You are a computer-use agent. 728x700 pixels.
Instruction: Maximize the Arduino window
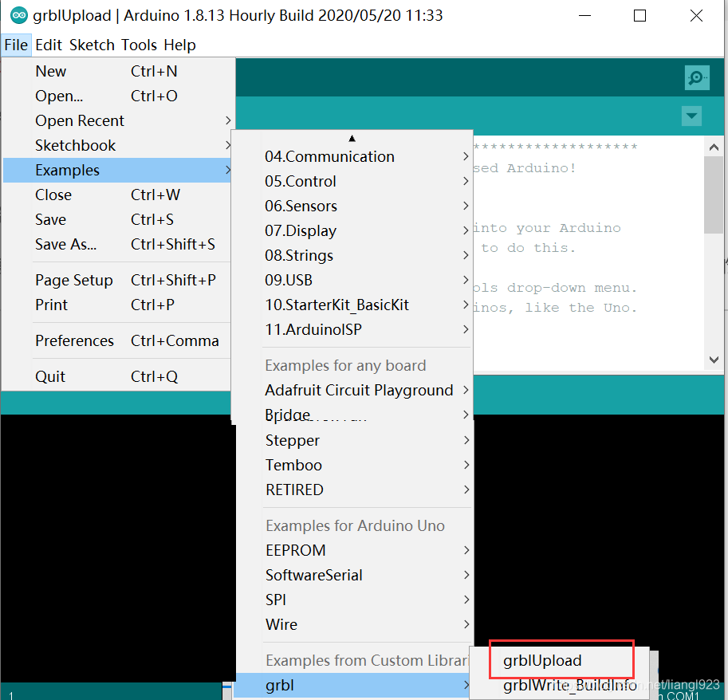coord(639,16)
